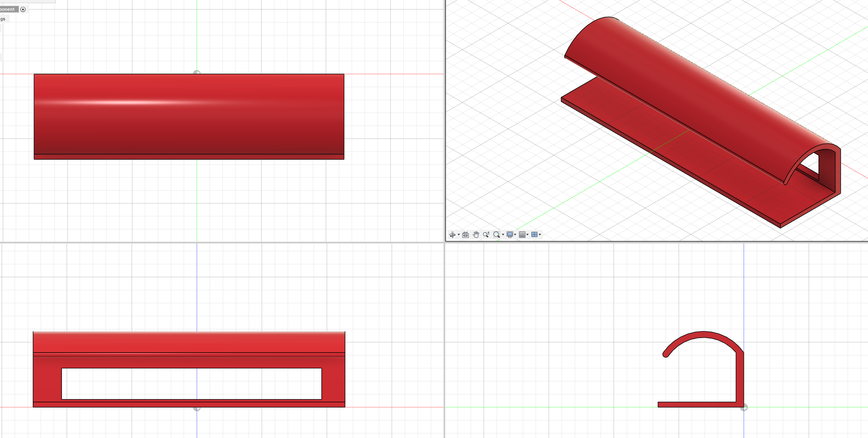
Task: Select the rectangular cutout in the front view
Action: (192, 384)
